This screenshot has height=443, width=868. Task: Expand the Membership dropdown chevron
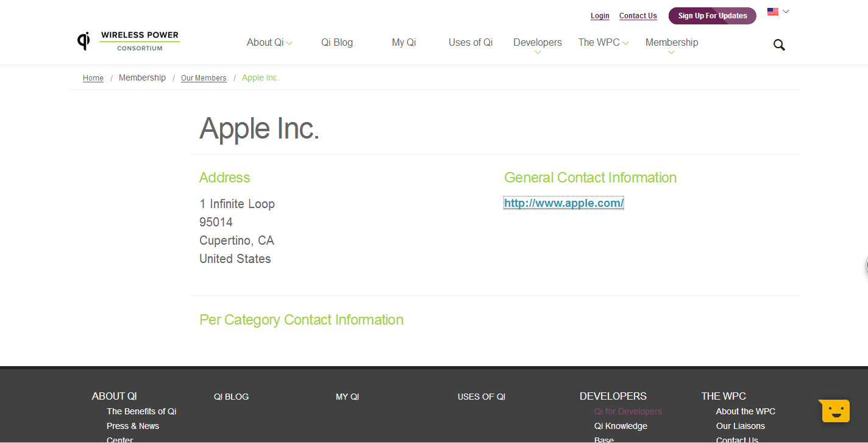(x=671, y=52)
